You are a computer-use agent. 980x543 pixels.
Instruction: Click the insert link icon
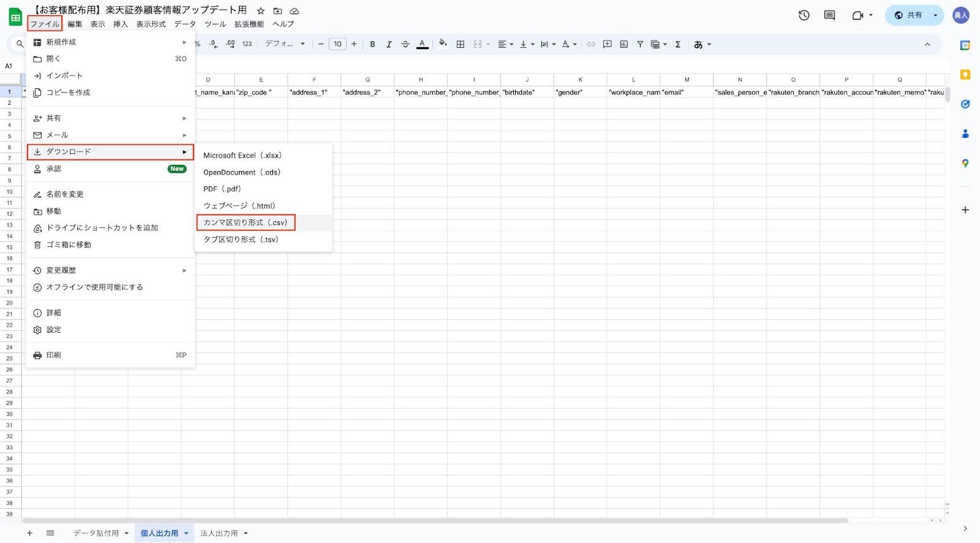pyautogui.click(x=590, y=44)
